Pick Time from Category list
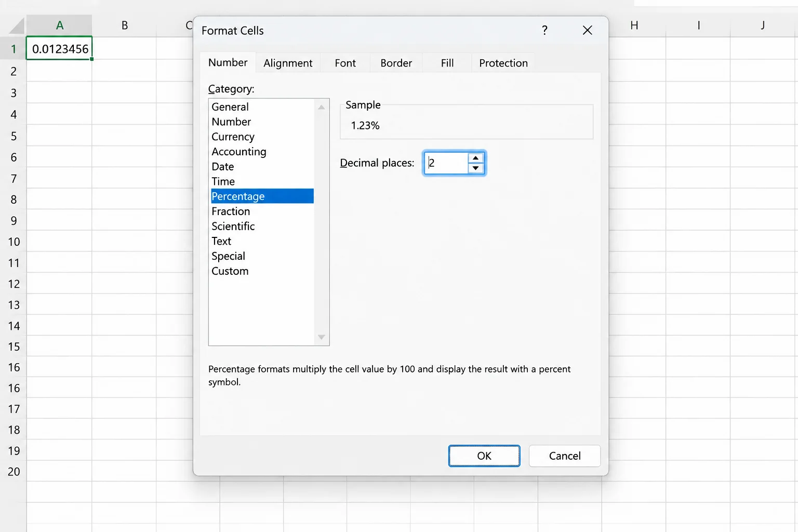Image resolution: width=798 pixels, height=532 pixels. [262, 181]
